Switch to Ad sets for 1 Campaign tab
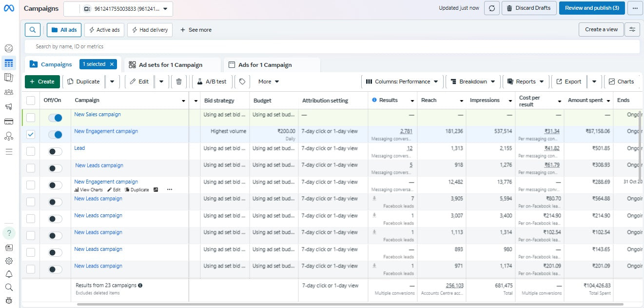The image size is (644, 308). [x=170, y=65]
